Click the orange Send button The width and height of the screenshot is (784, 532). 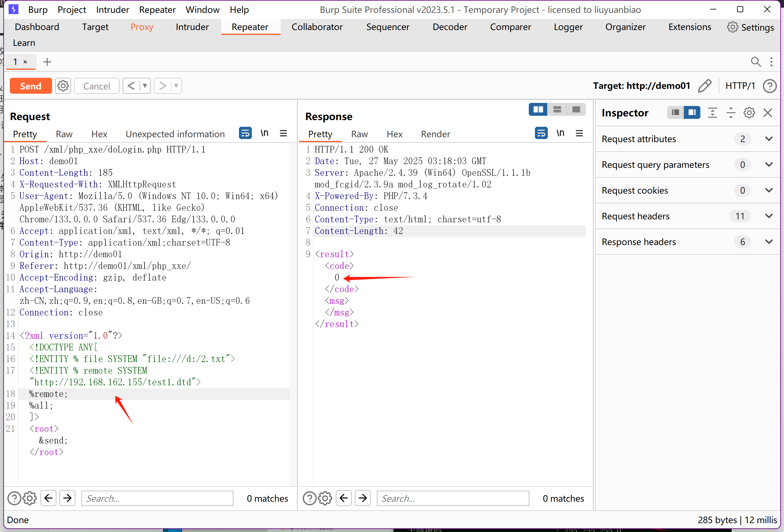point(31,86)
